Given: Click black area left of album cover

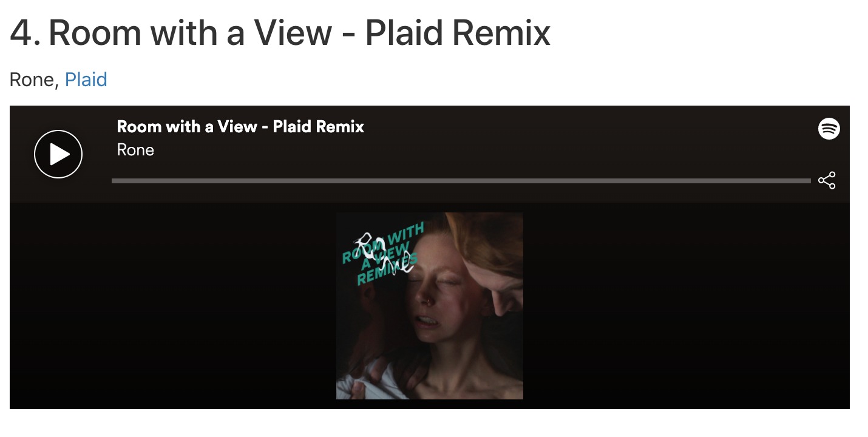Looking at the screenshot, I should tap(173, 306).
